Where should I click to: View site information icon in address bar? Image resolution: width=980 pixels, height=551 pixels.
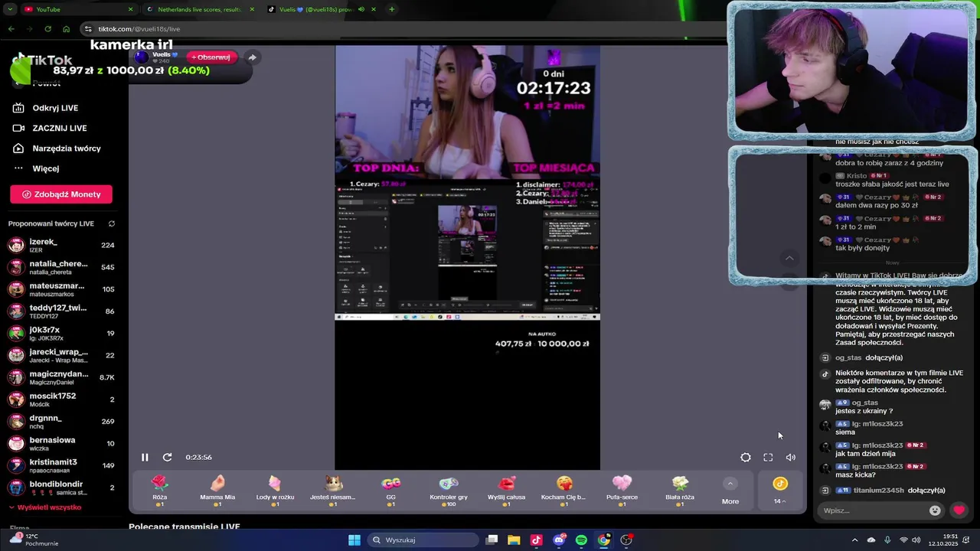[x=88, y=29]
